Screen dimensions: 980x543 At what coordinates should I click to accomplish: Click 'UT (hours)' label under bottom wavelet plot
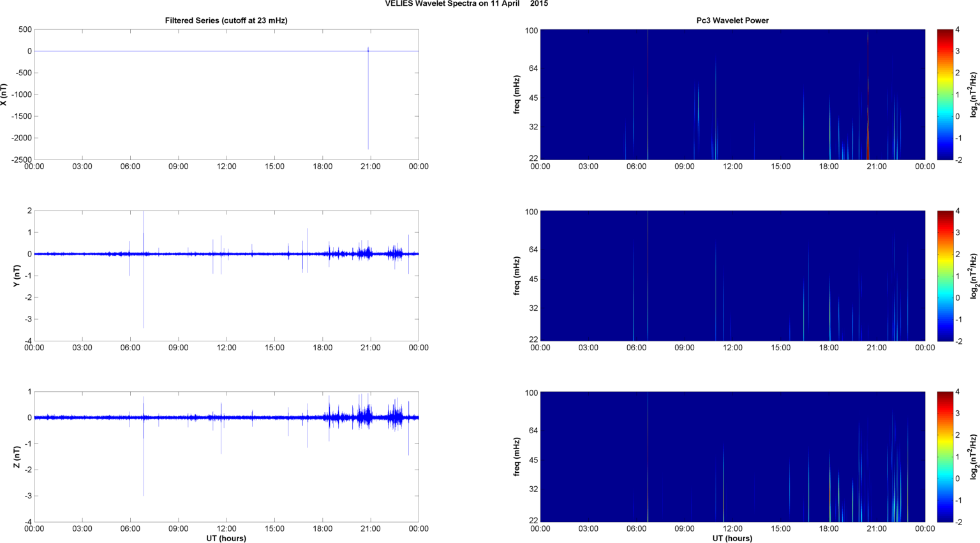coord(732,539)
